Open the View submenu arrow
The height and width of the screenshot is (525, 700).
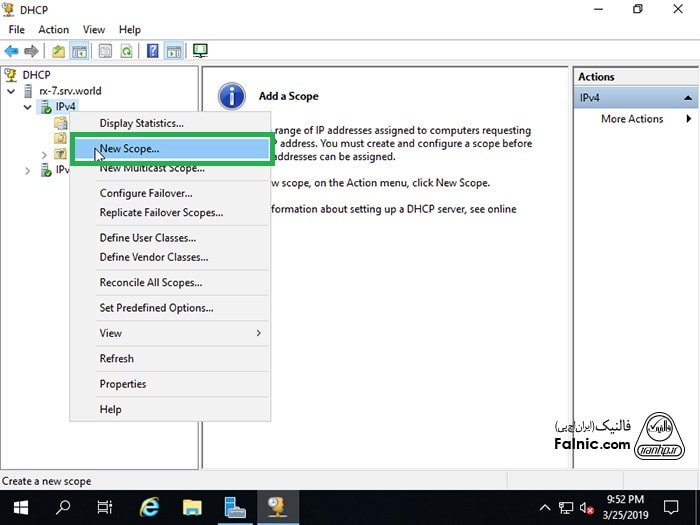258,333
